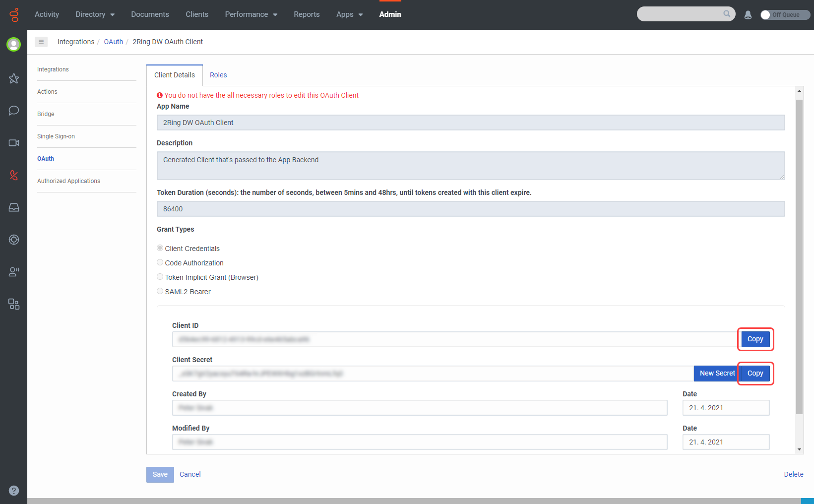The height and width of the screenshot is (504, 814).
Task: Click the Token Duration input field
Action: coord(470,209)
